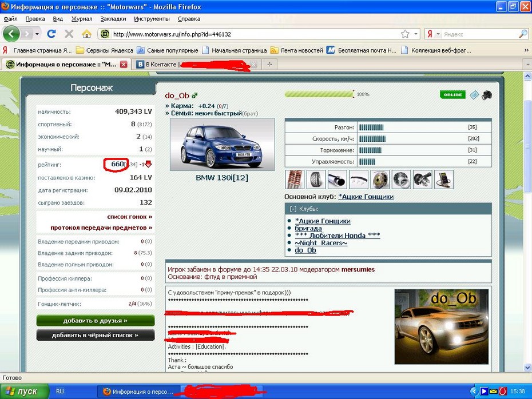
Task: Reload the page with the refresh icon
Action: point(51,34)
